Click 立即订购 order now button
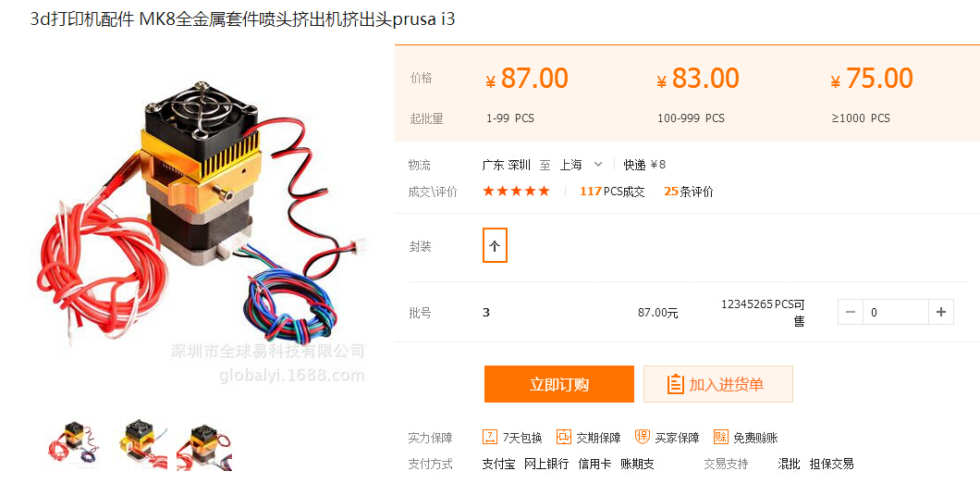This screenshot has height=496, width=980. [x=558, y=384]
